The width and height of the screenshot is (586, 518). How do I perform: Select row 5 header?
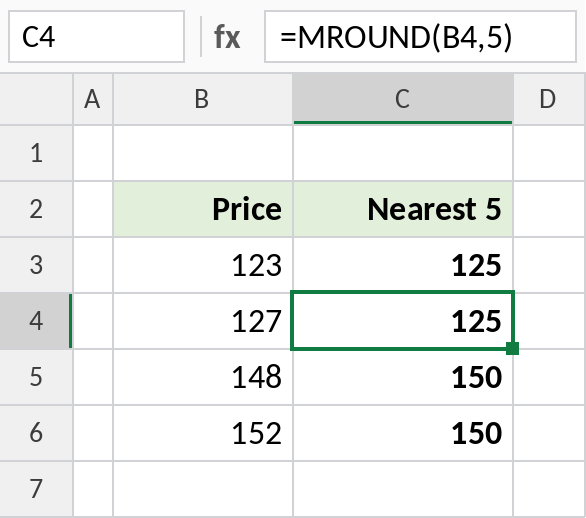[x=36, y=377]
